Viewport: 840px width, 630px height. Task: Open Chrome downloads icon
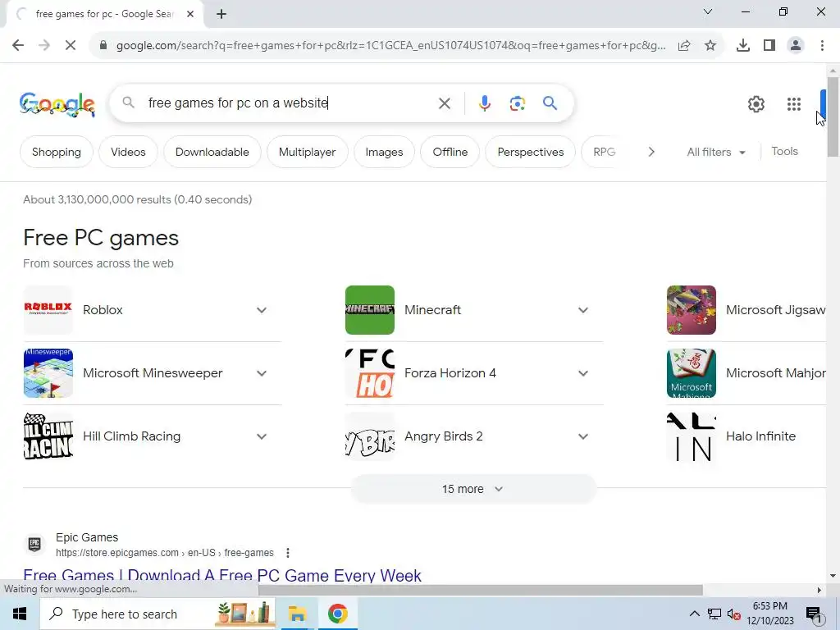click(743, 46)
